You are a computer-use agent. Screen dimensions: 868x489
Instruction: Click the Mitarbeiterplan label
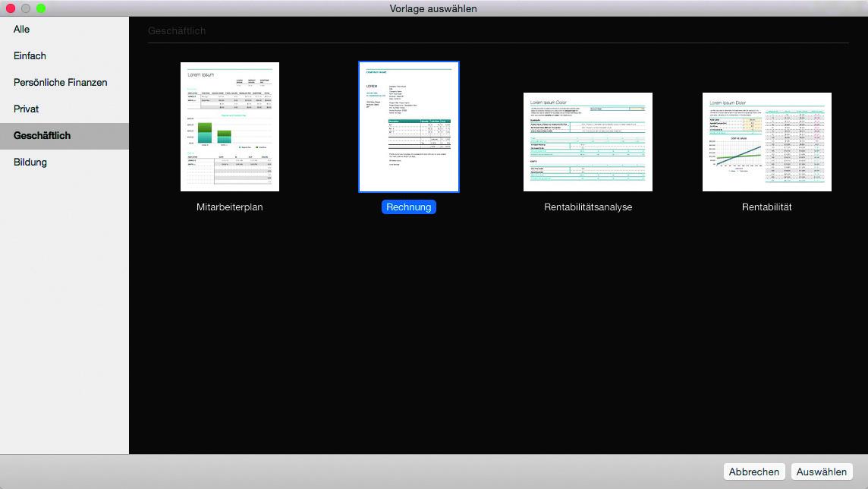pyautogui.click(x=230, y=207)
